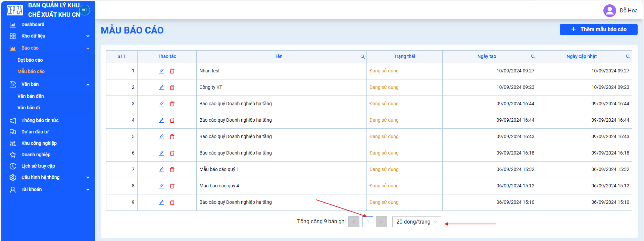Click trash icon in row 6
This screenshot has width=644, height=241.
pyautogui.click(x=172, y=153)
